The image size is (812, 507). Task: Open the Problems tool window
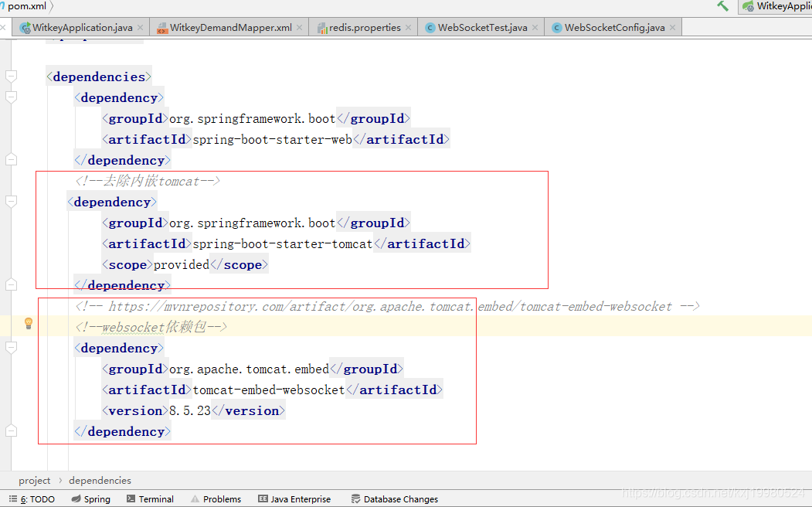point(216,498)
